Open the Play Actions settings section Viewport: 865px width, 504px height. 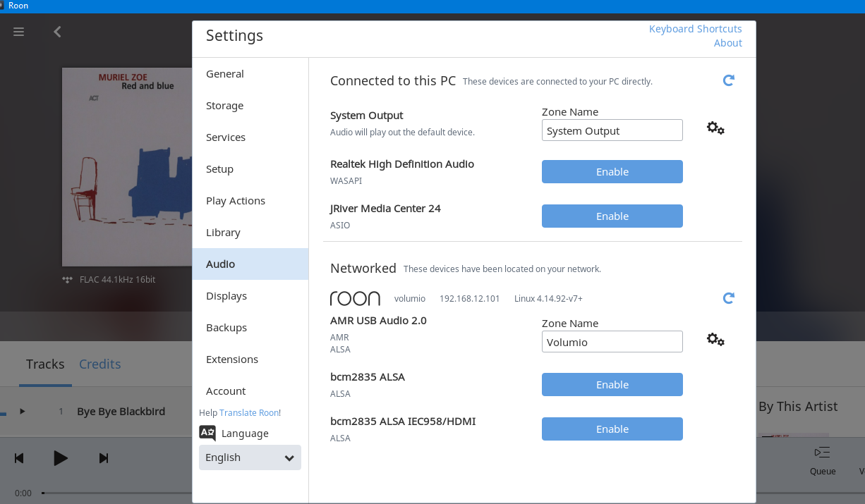click(250, 201)
